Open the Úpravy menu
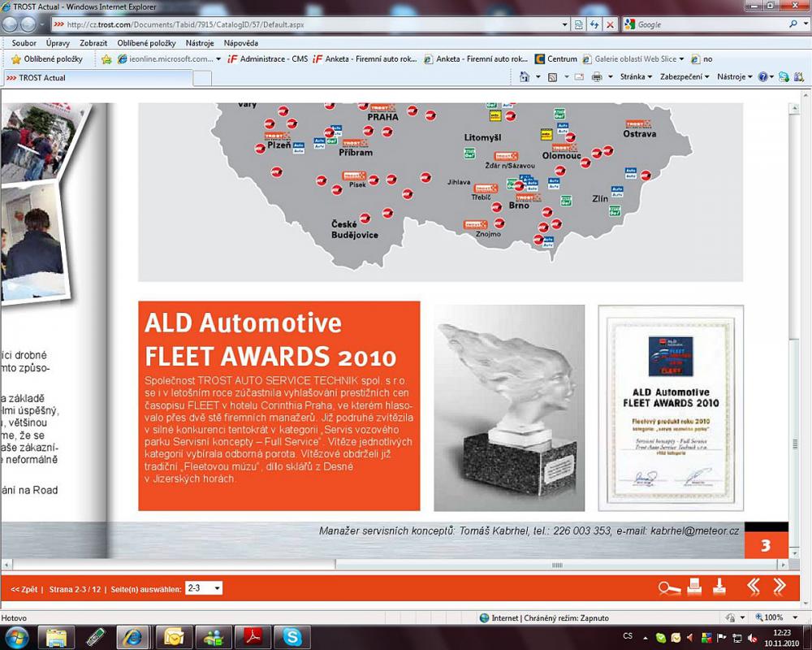This screenshot has width=812, height=650. (x=58, y=43)
